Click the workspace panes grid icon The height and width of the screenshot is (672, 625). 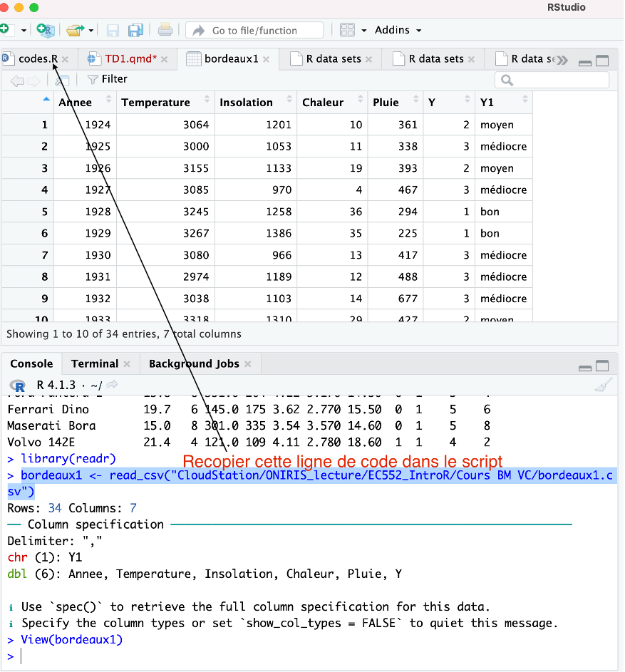[347, 30]
